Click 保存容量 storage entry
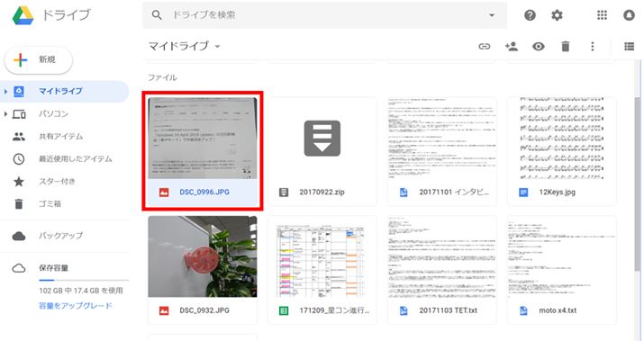644x341 pixels. pyautogui.click(x=53, y=268)
